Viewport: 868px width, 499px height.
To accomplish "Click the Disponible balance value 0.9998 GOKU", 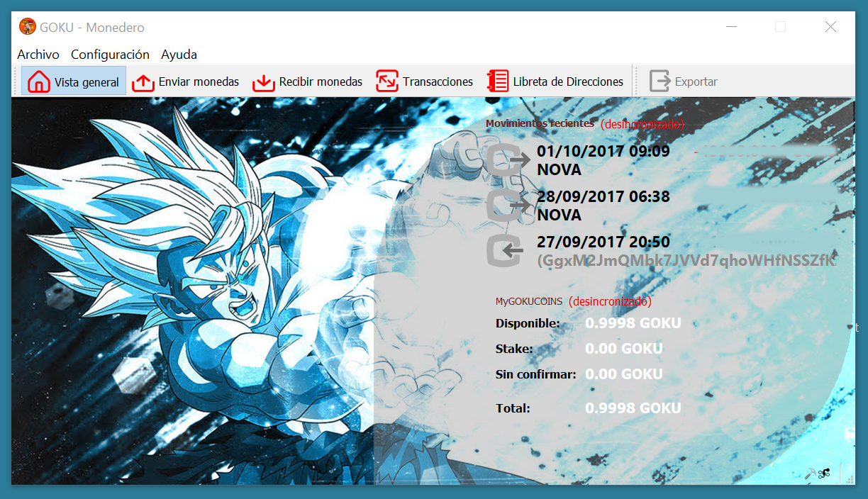I will (633, 323).
